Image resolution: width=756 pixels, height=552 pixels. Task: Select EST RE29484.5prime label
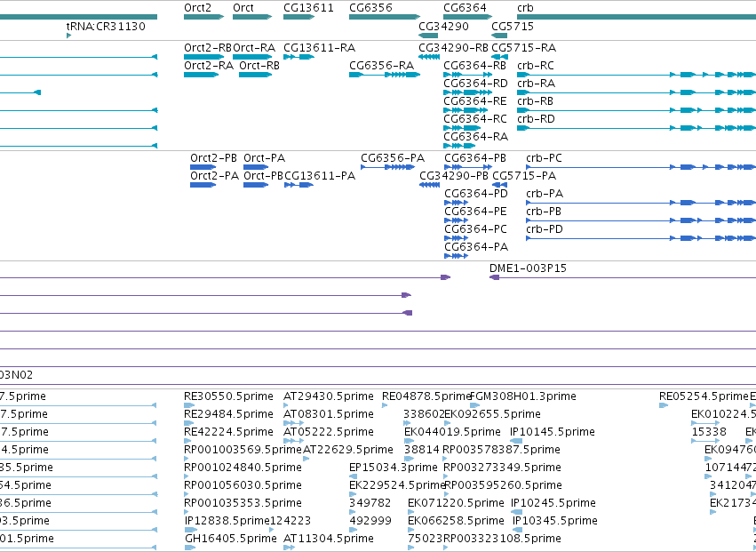pyautogui.click(x=228, y=414)
